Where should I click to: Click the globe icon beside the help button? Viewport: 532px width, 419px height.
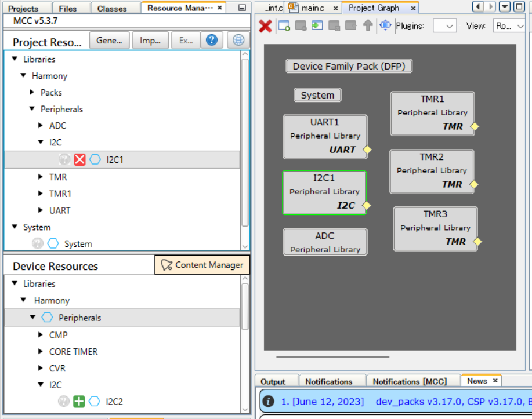(238, 40)
